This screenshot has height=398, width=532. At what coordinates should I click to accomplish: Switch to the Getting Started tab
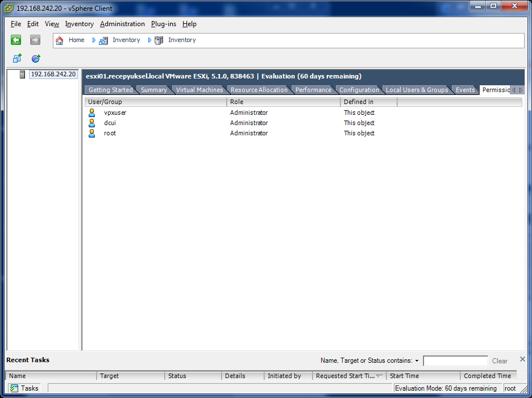tap(111, 90)
